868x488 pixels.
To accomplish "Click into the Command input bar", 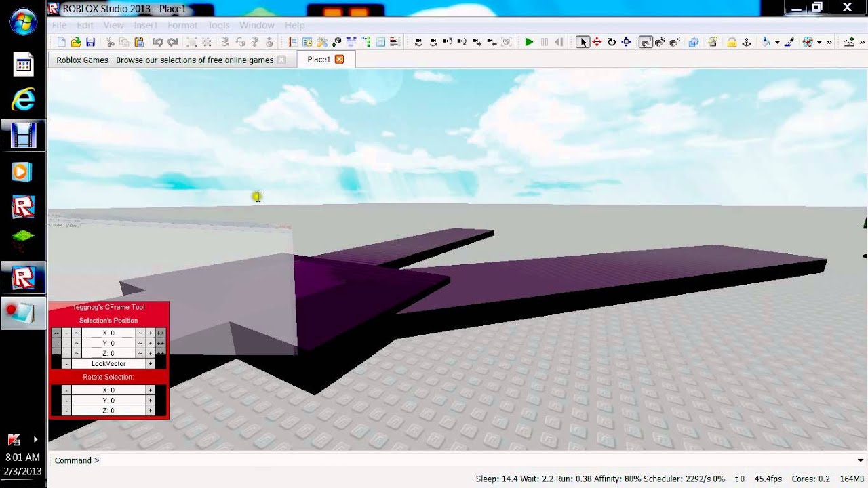I will pyautogui.click(x=478, y=460).
